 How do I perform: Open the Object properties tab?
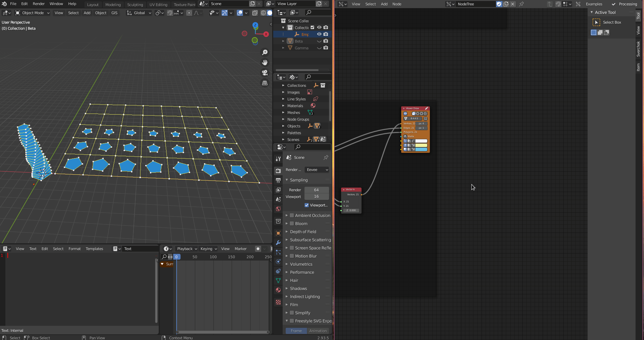pyautogui.click(x=278, y=233)
